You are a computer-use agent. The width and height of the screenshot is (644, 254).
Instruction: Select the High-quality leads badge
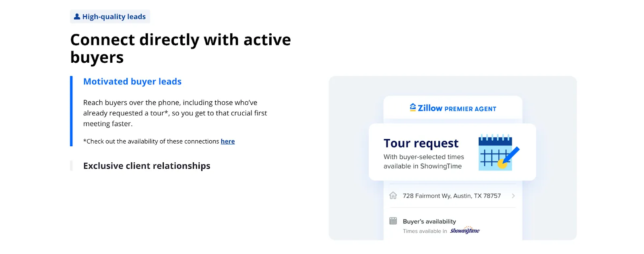(x=110, y=16)
